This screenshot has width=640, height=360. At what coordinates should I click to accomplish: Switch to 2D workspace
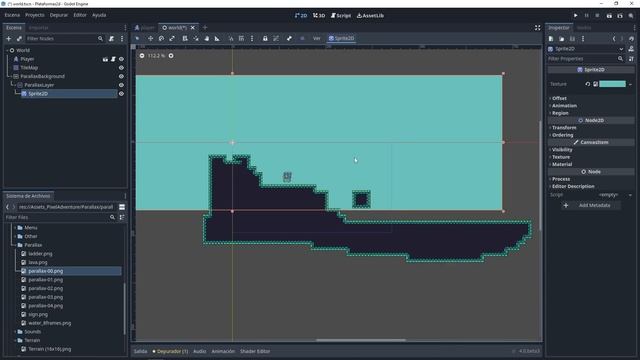coord(301,16)
